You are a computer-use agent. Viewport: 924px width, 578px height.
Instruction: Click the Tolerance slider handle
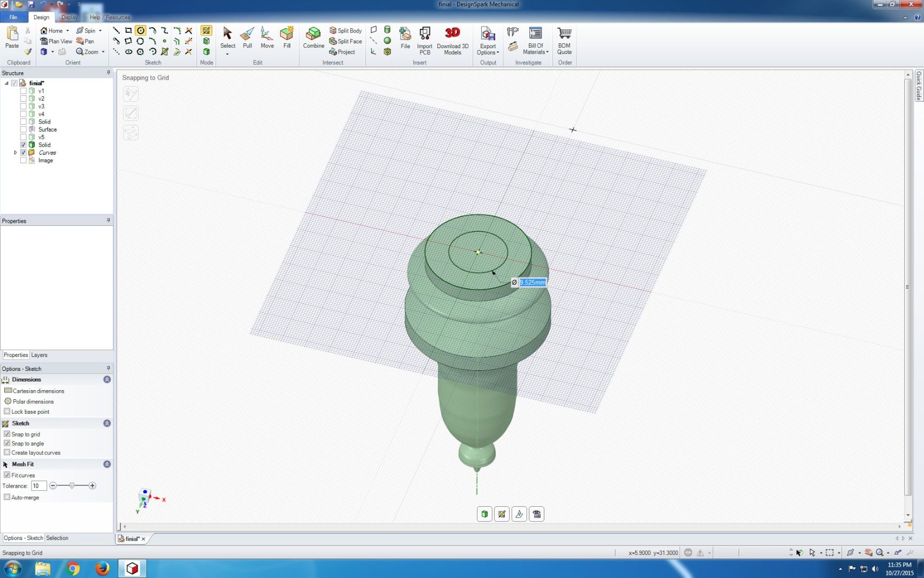pyautogui.click(x=72, y=485)
